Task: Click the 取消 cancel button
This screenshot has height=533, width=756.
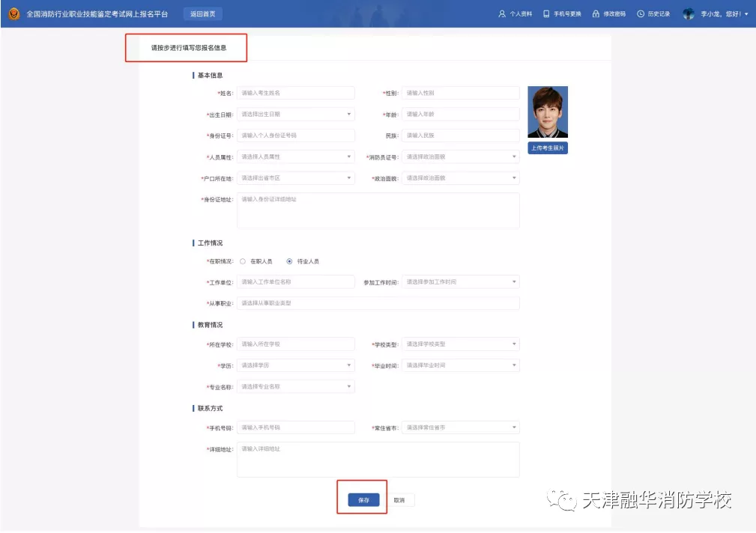Action: pos(399,499)
